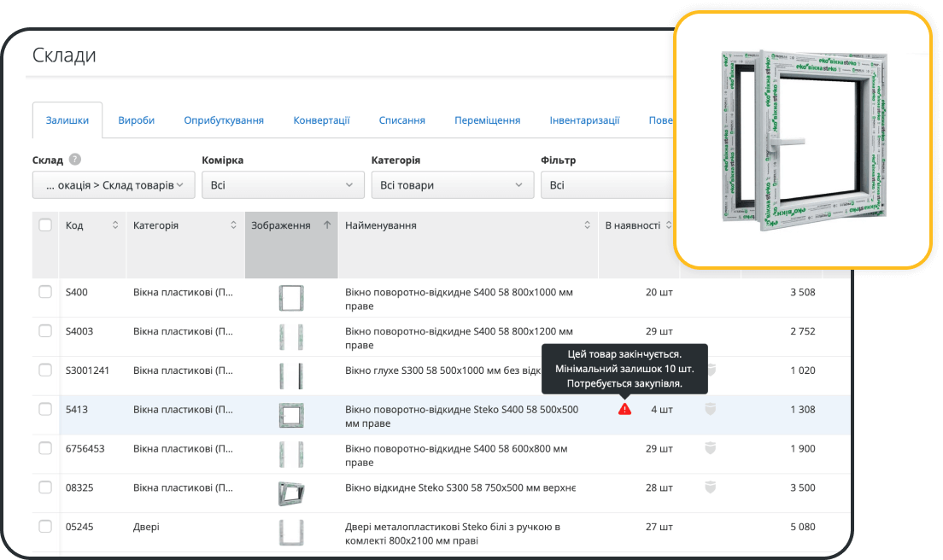Open the Категорія dropdown showing Всі товари
The width and height of the screenshot is (943, 560).
[x=452, y=185]
